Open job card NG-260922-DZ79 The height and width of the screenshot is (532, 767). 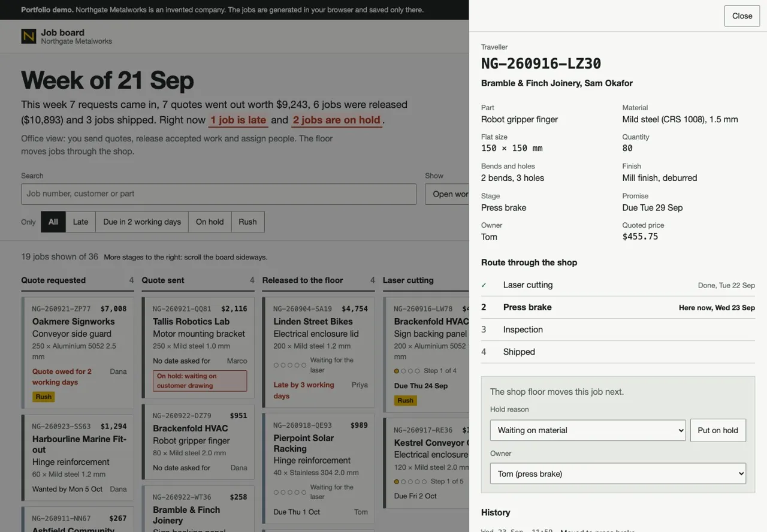pos(198,442)
